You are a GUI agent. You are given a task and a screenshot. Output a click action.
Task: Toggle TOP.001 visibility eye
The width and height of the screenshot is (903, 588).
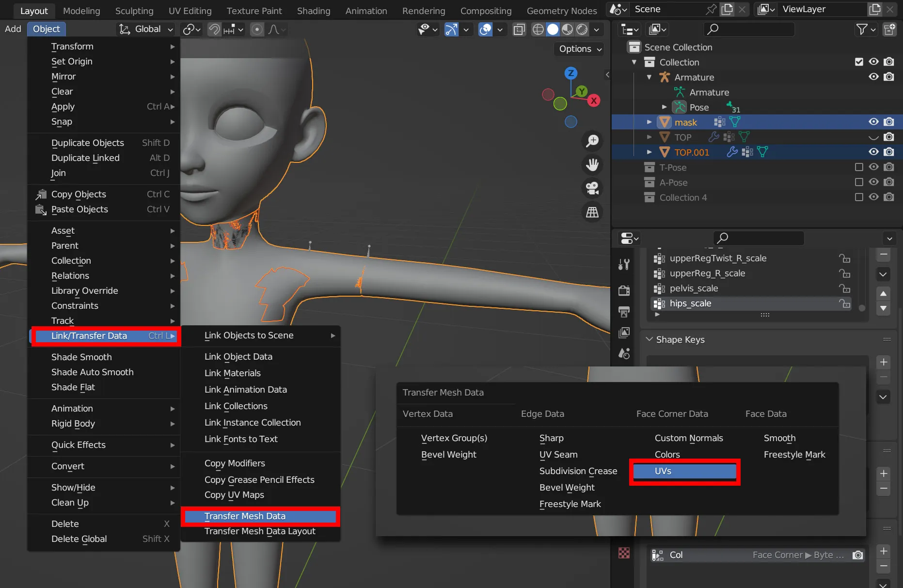pos(873,152)
